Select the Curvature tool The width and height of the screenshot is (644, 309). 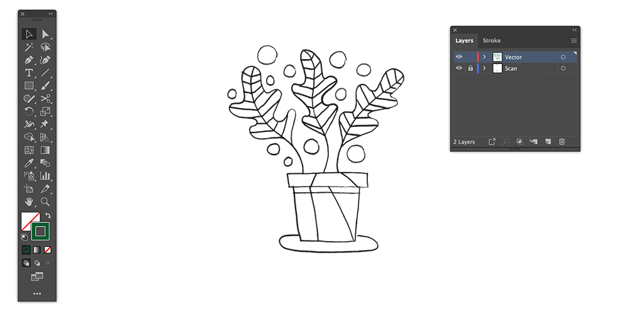(45, 60)
